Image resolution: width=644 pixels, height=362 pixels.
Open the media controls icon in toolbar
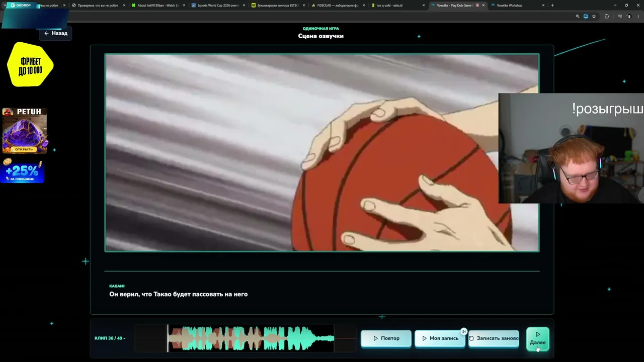click(620, 17)
